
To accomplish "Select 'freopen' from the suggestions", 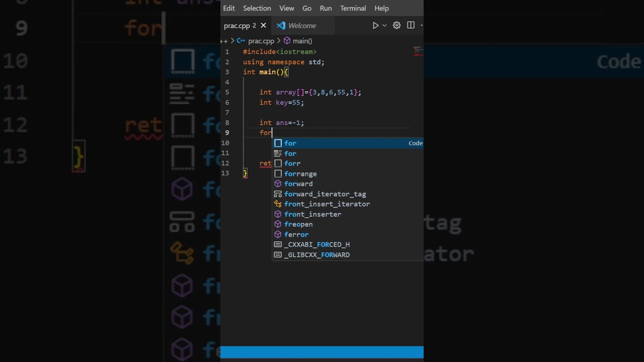I will point(348,224).
